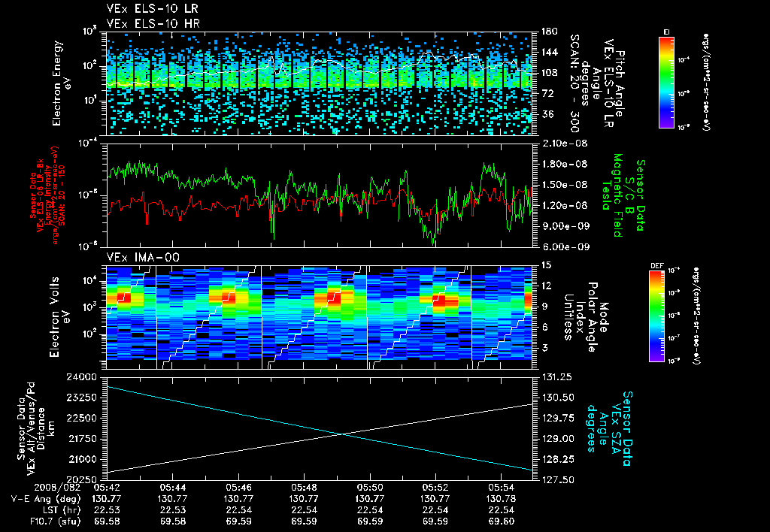This screenshot has height=532, width=770.
Task: Click the 180 pitch angle tick label
Action: 550,32
